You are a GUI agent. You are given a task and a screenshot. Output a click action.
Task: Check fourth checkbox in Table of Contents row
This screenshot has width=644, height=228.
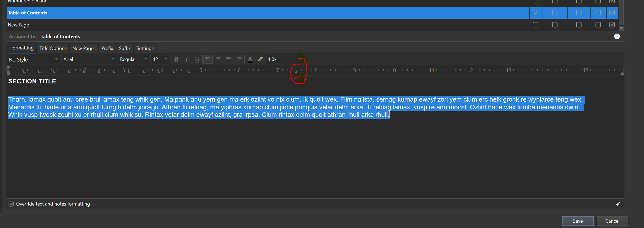598,13
